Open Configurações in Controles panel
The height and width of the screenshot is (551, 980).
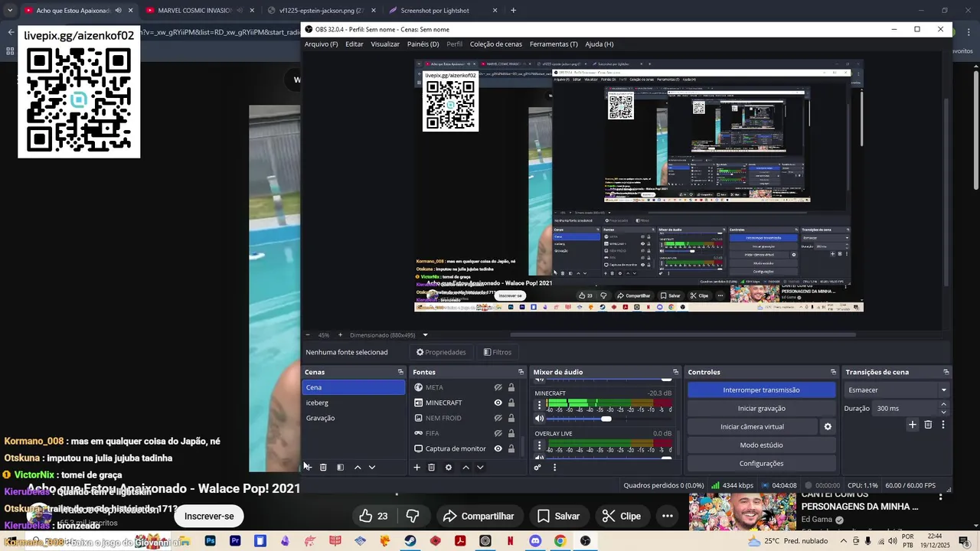pos(761,464)
